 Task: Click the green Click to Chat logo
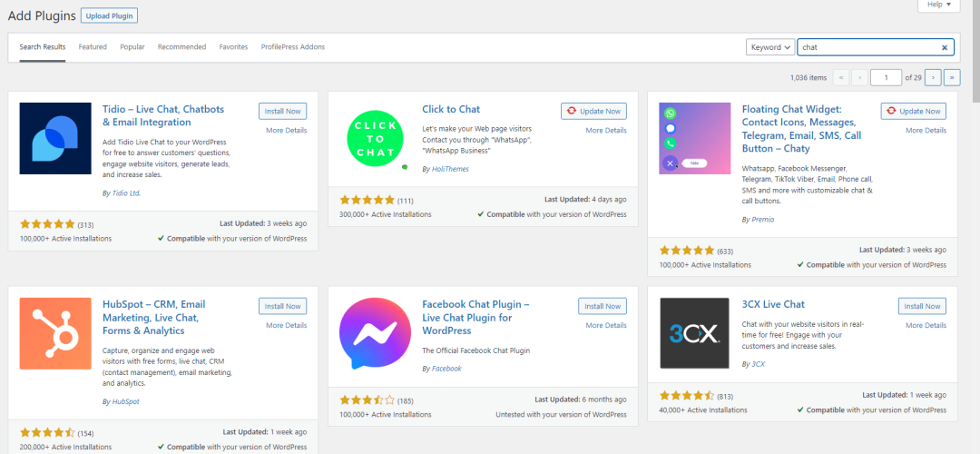coord(375,139)
